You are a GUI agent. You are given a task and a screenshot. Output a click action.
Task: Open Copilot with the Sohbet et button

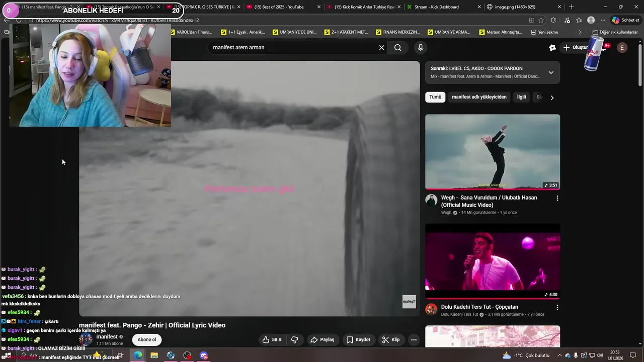[625, 20]
